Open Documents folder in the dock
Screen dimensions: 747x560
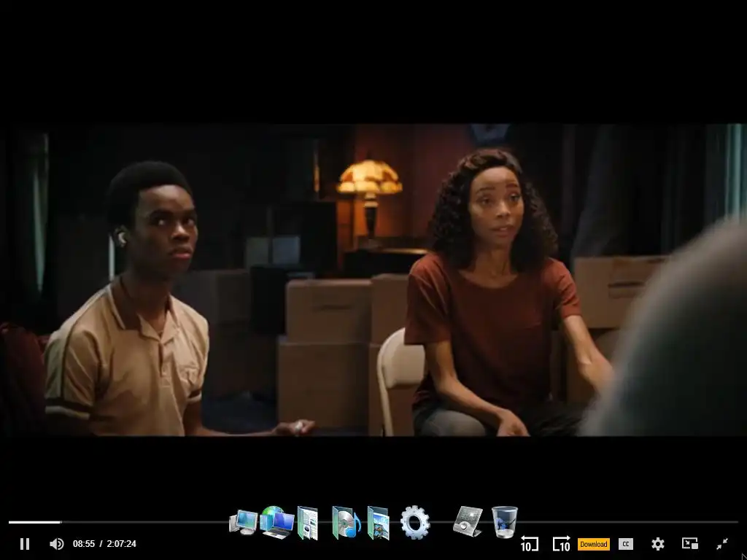[308, 523]
